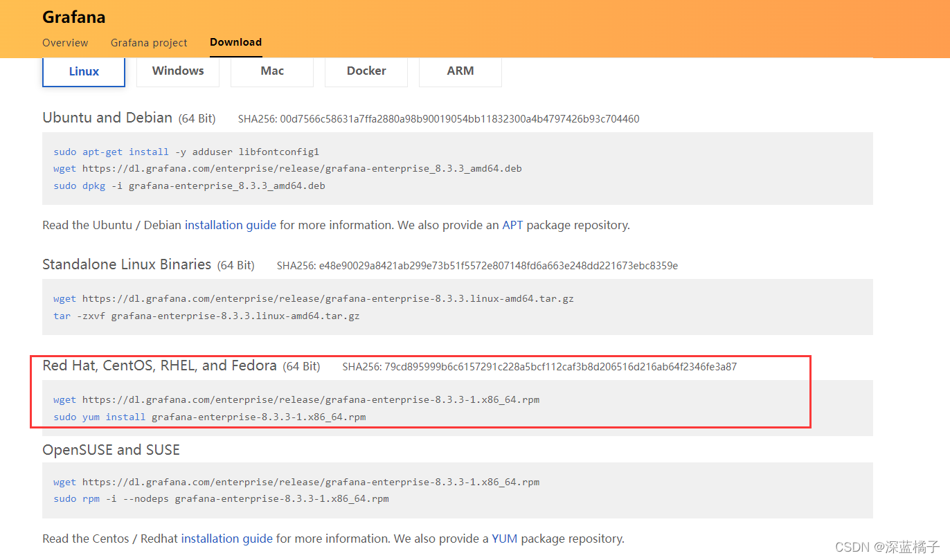Click the wget rpm line in Red Hat section

[296, 400]
